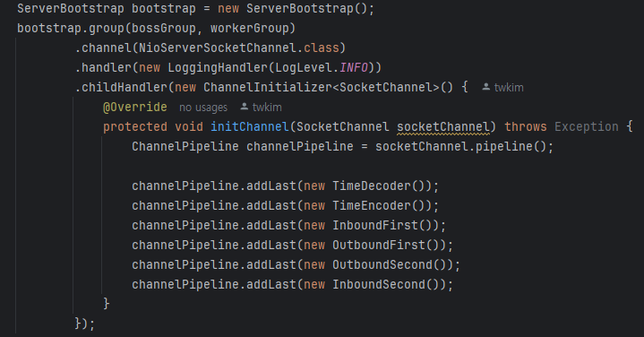644x337 pixels.
Task: Place cursor on bossGroup argument
Action: [164, 29]
